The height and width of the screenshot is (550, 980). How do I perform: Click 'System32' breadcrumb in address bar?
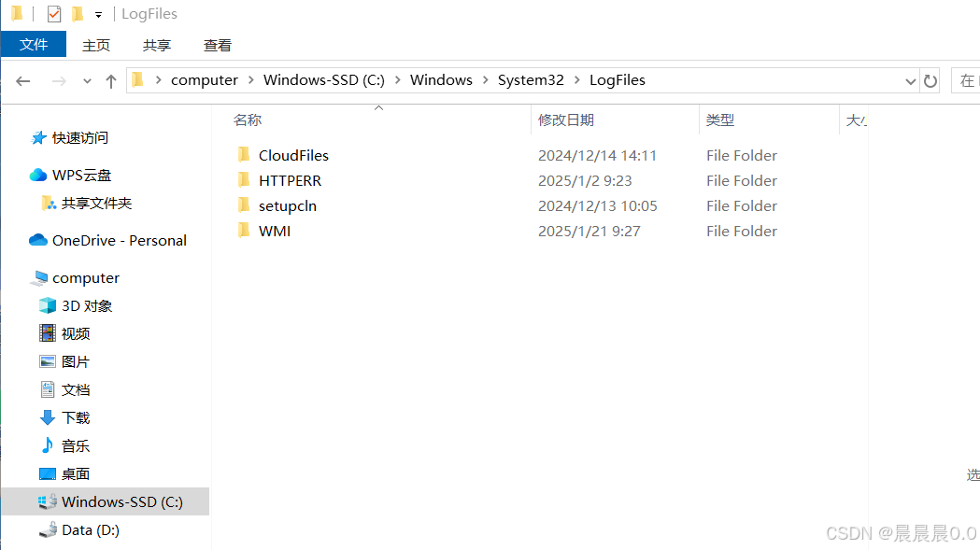[x=531, y=80]
